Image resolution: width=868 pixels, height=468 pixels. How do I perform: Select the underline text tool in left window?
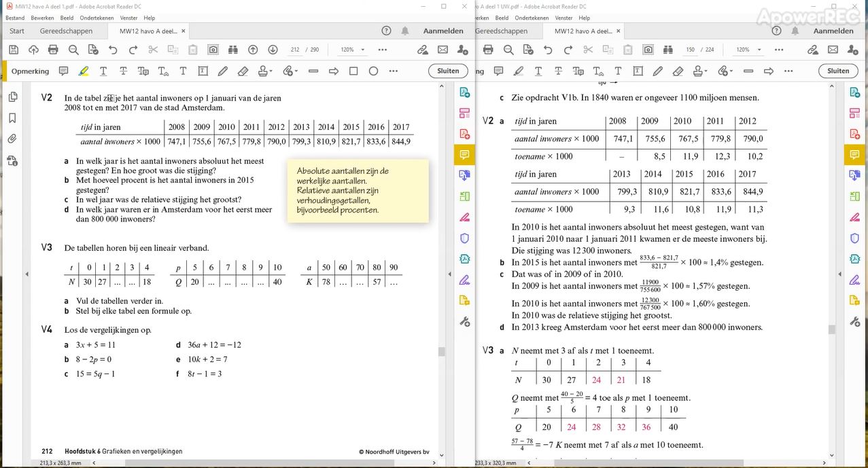[x=103, y=71]
